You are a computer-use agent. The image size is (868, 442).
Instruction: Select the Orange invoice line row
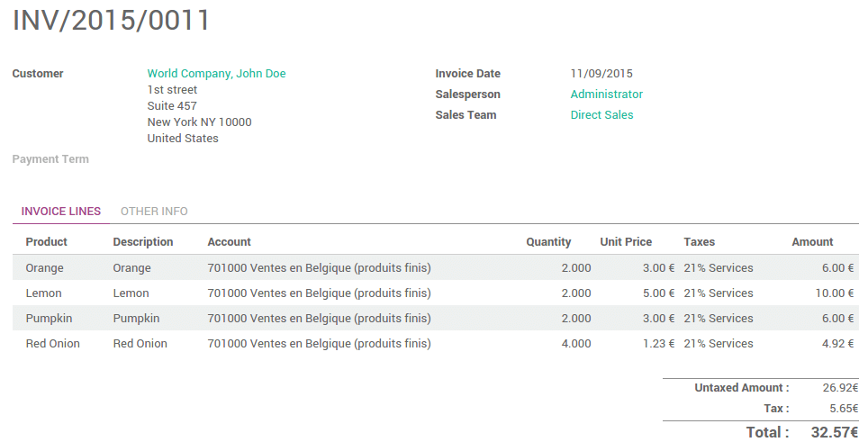tap(44, 268)
